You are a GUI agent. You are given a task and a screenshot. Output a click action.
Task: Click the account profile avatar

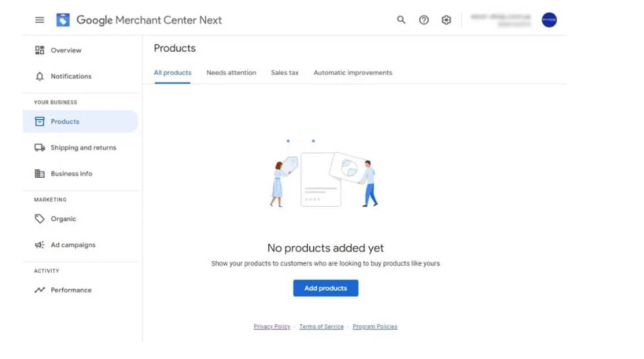[549, 20]
